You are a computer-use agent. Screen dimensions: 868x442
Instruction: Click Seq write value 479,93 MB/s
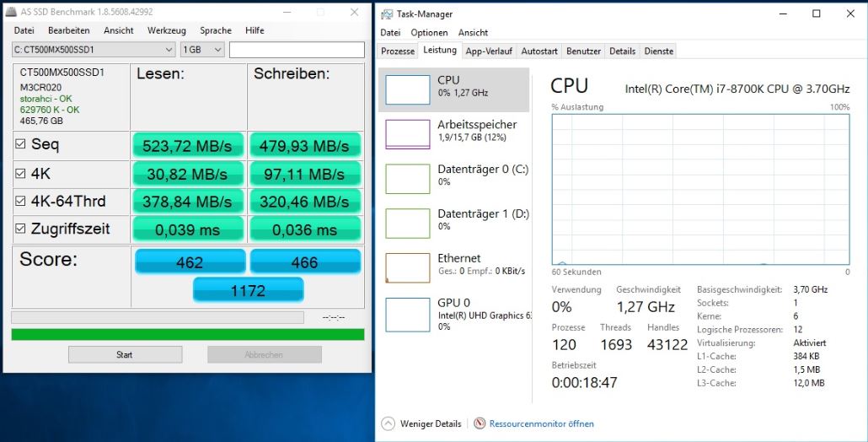tap(305, 146)
